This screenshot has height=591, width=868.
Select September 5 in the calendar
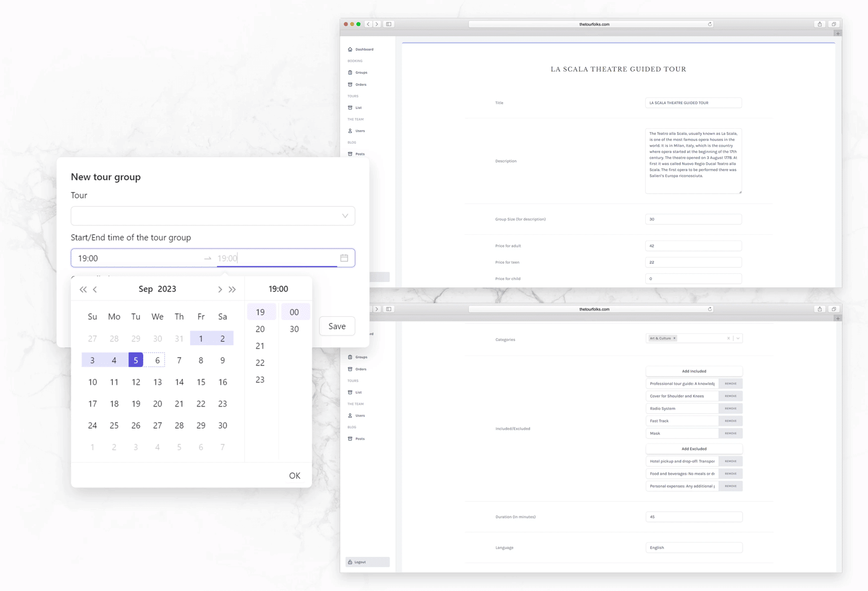point(136,360)
